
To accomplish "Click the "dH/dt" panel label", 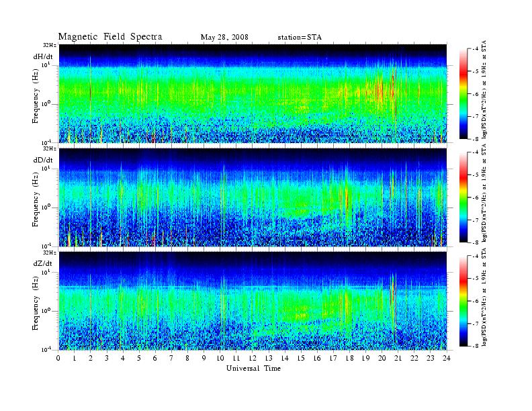I will pos(43,56).
